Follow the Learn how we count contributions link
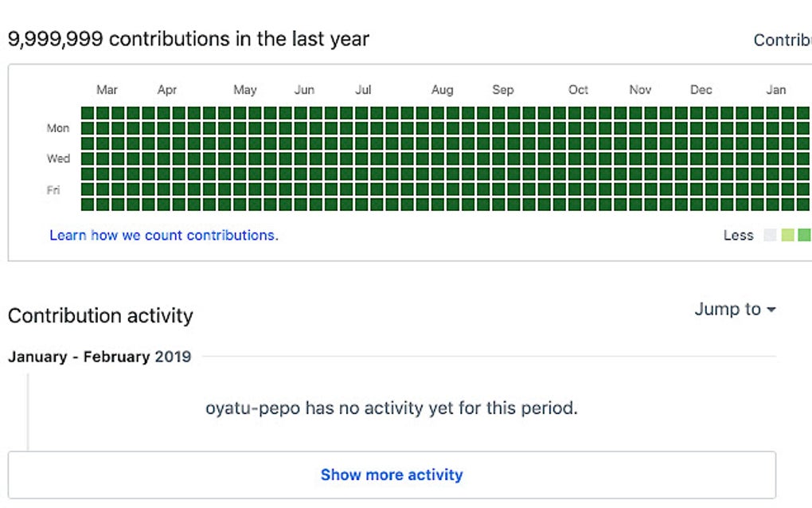Viewport: 812px width, 508px height. [x=163, y=235]
